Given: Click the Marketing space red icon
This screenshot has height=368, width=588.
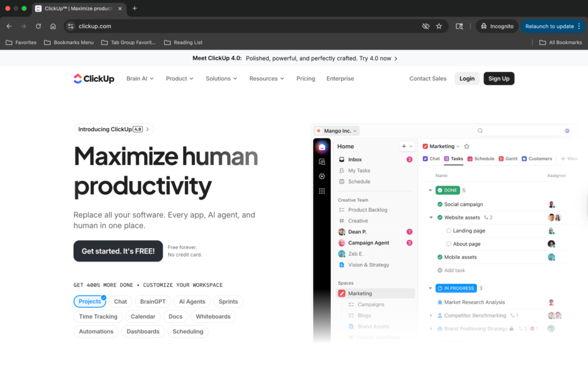Looking at the screenshot, I should point(342,294).
